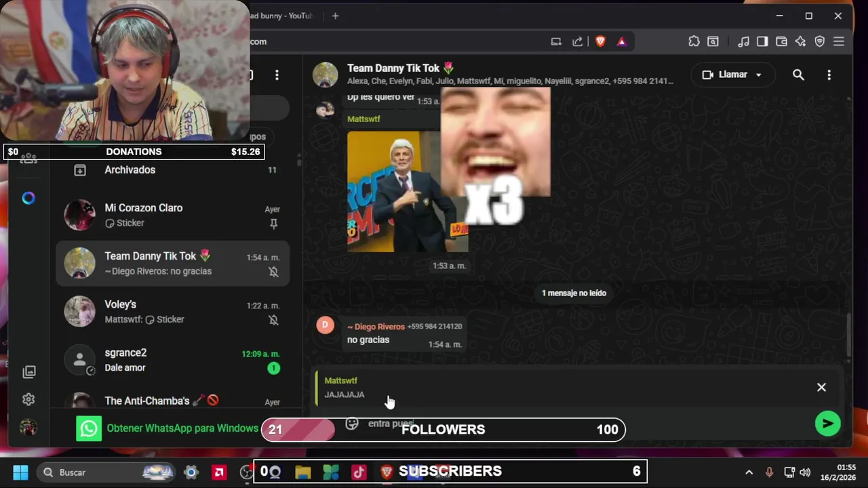Open File Explorer in the taskbar
The image size is (868, 488).
click(302, 472)
